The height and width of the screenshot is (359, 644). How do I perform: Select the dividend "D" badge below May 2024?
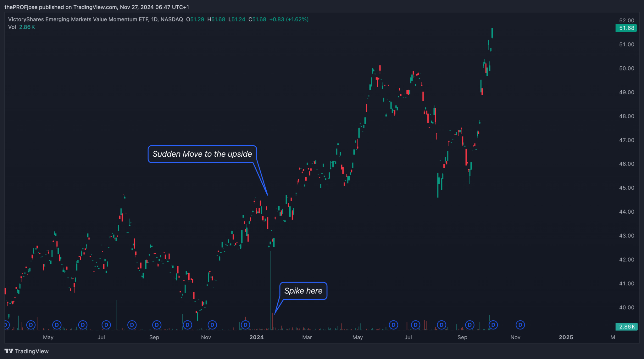393,325
